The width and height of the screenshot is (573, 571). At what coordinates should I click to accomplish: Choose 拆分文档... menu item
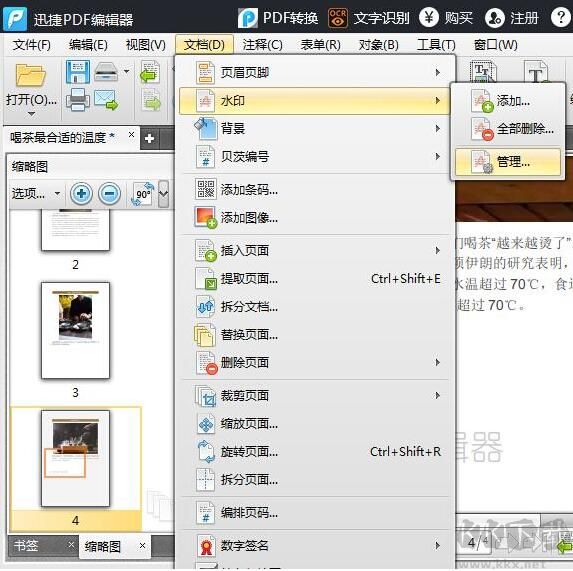pos(314,307)
